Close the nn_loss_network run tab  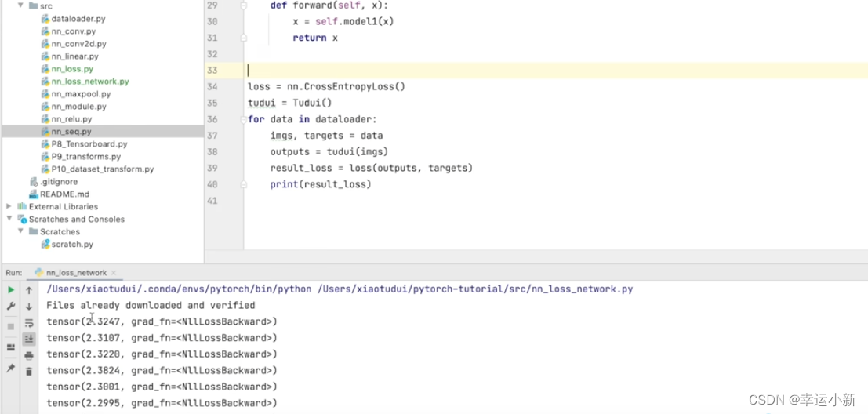coord(114,273)
